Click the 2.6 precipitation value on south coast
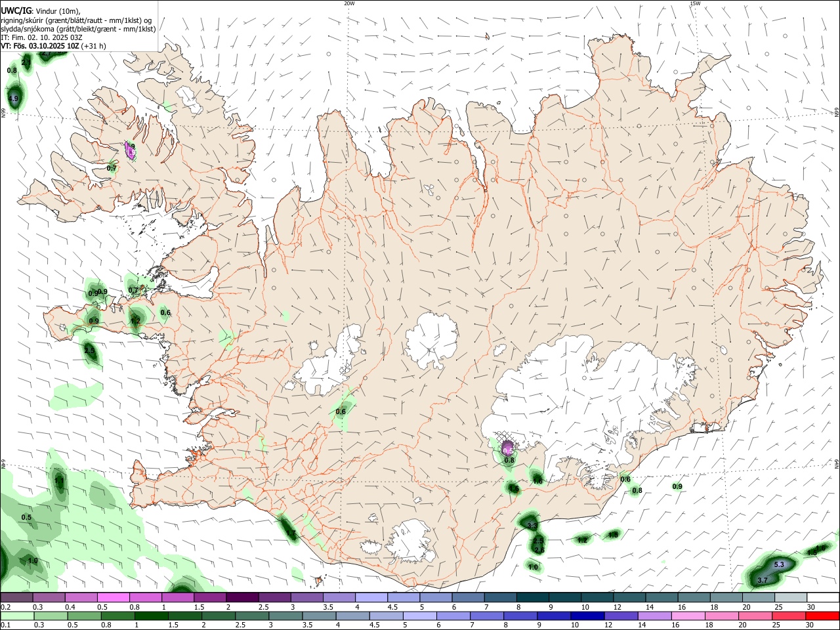Viewport: 840px width, 630px height. click(539, 550)
